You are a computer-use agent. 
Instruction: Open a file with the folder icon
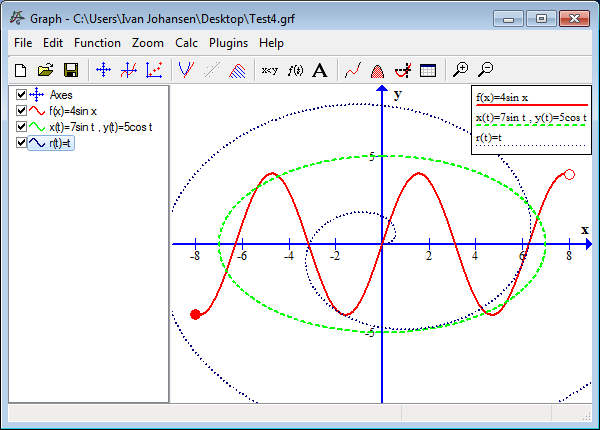[x=46, y=70]
